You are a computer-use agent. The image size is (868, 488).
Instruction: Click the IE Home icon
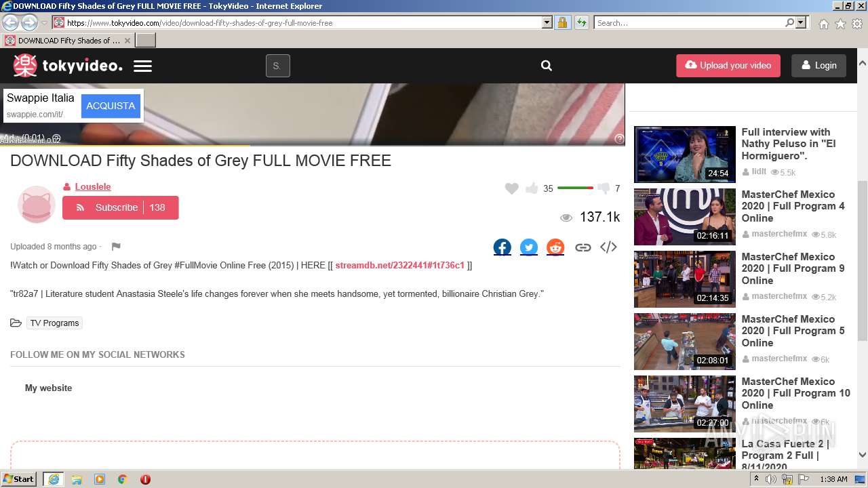[x=823, y=24]
